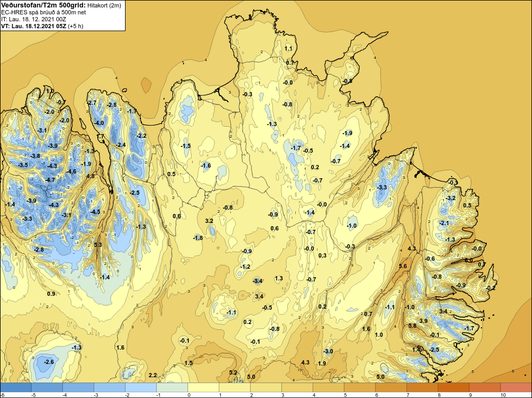Click the '5.2' temperature value on the map

pyautogui.click(x=233, y=372)
